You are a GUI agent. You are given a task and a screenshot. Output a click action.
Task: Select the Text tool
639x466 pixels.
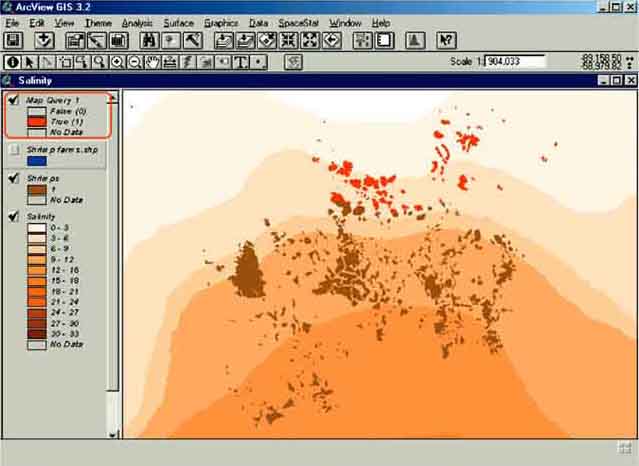click(241, 62)
